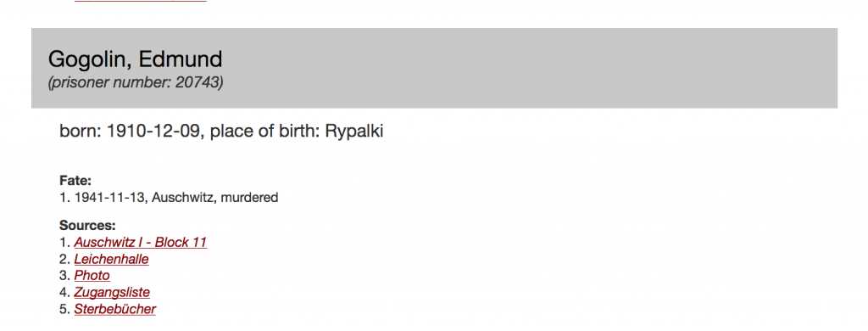
Task: Click the birth date 1910-12-09
Action: [153, 132]
